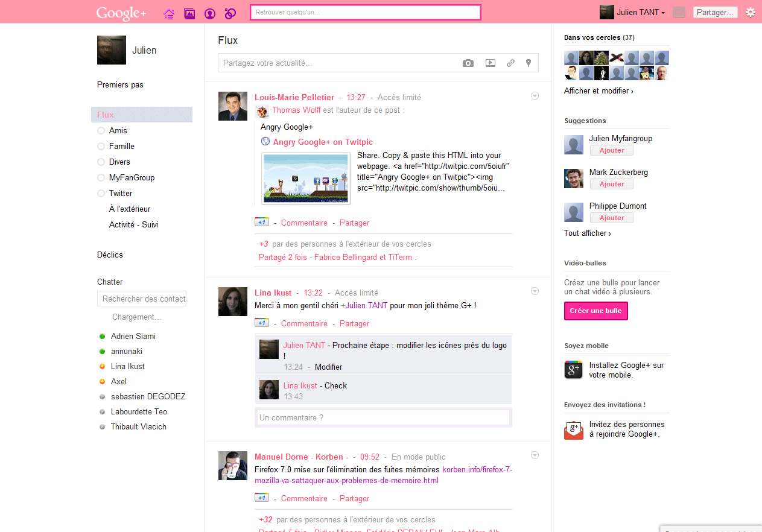
Task: Open Thomas Wolff's profile link
Action: 296,110
